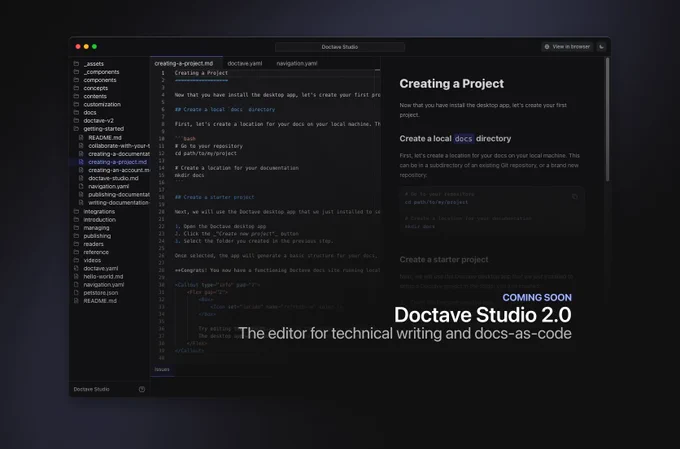This screenshot has width=680, height=449.
Task: Click editor line 'cd path/to/my/project'
Action: pos(206,153)
